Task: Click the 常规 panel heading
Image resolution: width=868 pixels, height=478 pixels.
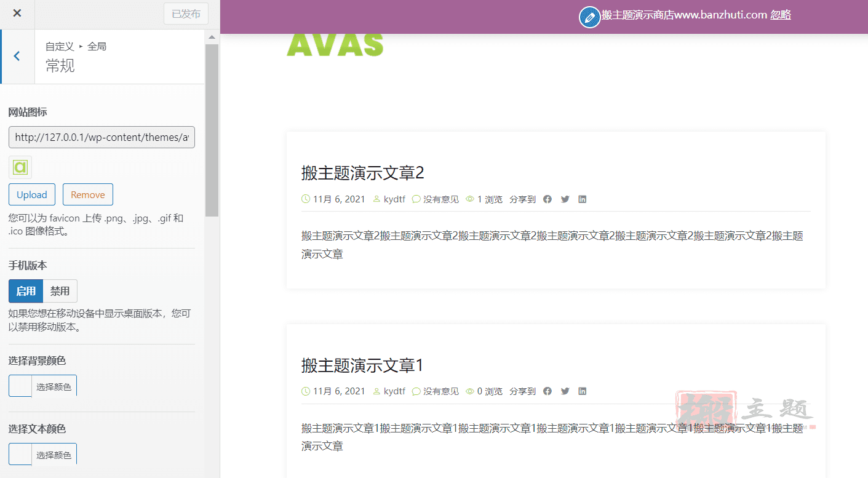Action: pyautogui.click(x=60, y=66)
